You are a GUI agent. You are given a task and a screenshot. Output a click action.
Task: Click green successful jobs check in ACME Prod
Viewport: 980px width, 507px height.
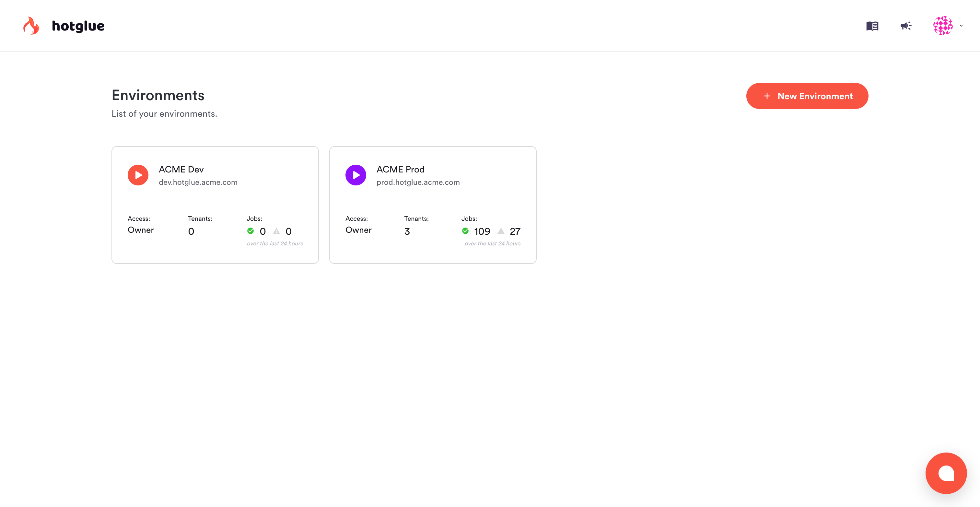pos(465,231)
